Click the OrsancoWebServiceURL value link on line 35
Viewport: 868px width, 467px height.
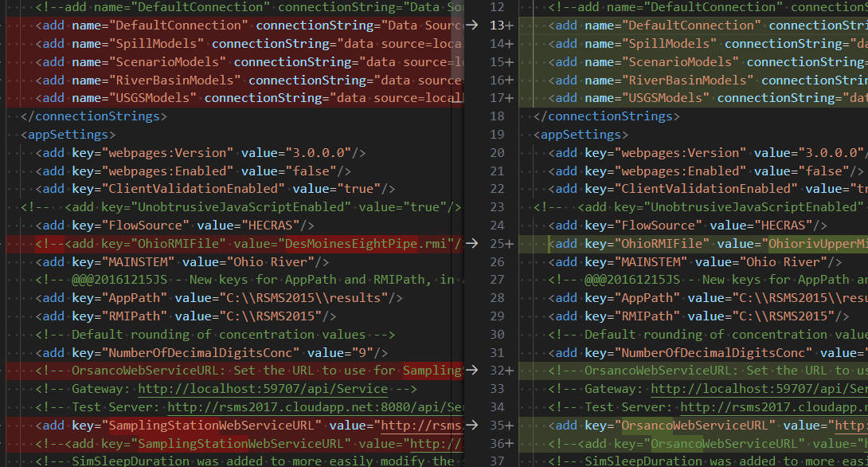click(850, 426)
